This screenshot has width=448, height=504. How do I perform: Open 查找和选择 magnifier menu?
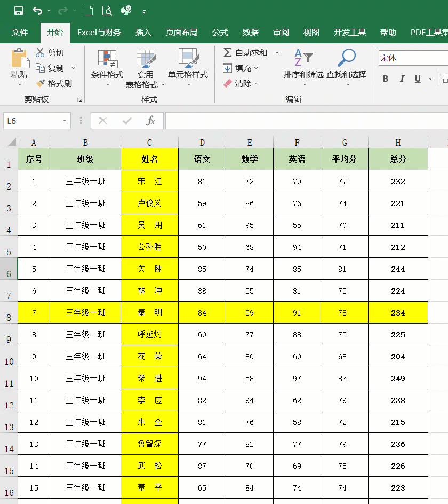click(x=347, y=67)
